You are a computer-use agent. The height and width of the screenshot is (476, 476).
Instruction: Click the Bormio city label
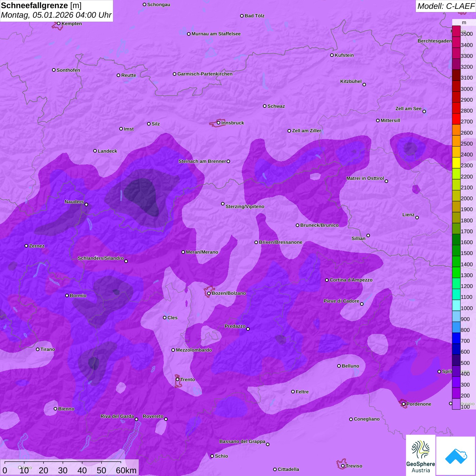(78, 295)
